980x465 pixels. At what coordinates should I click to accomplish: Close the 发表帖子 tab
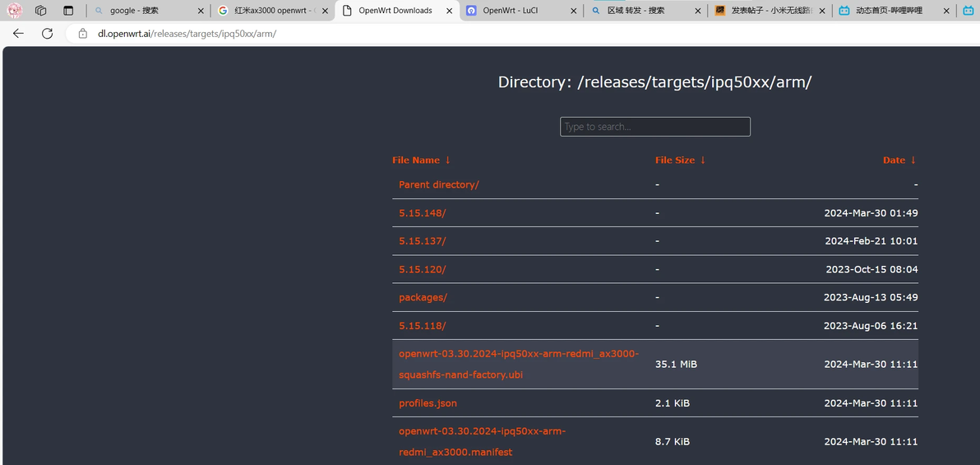pos(822,11)
